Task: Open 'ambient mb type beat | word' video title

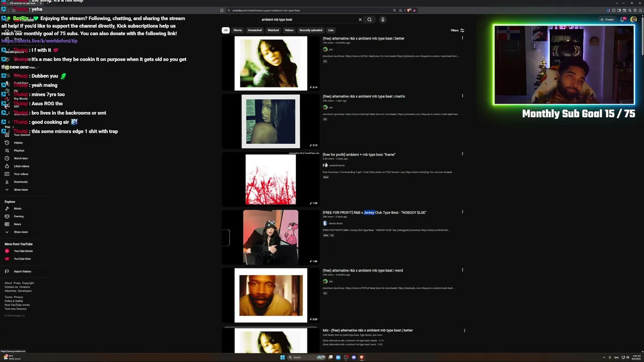Action: [x=363, y=270]
